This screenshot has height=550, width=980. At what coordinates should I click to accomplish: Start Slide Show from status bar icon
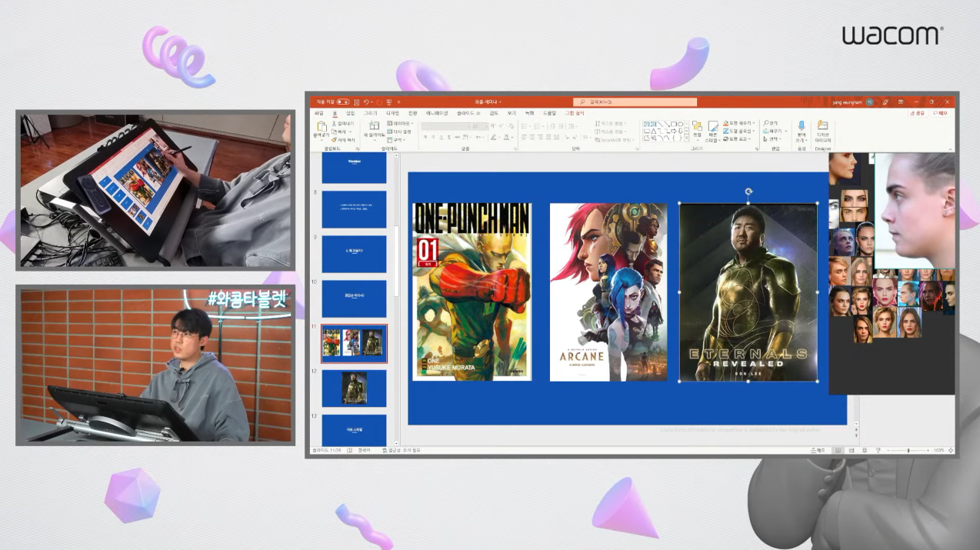878,449
